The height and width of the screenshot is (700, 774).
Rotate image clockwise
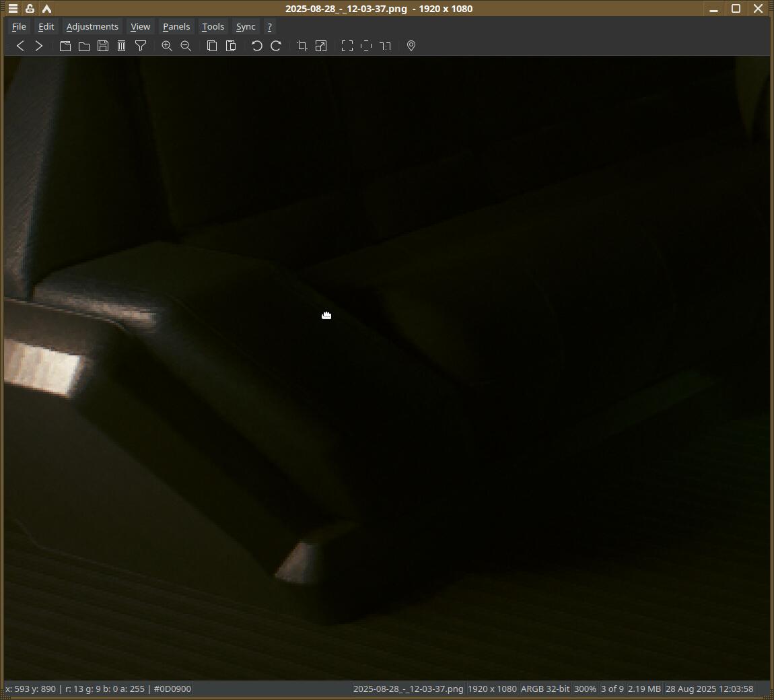[x=276, y=46]
